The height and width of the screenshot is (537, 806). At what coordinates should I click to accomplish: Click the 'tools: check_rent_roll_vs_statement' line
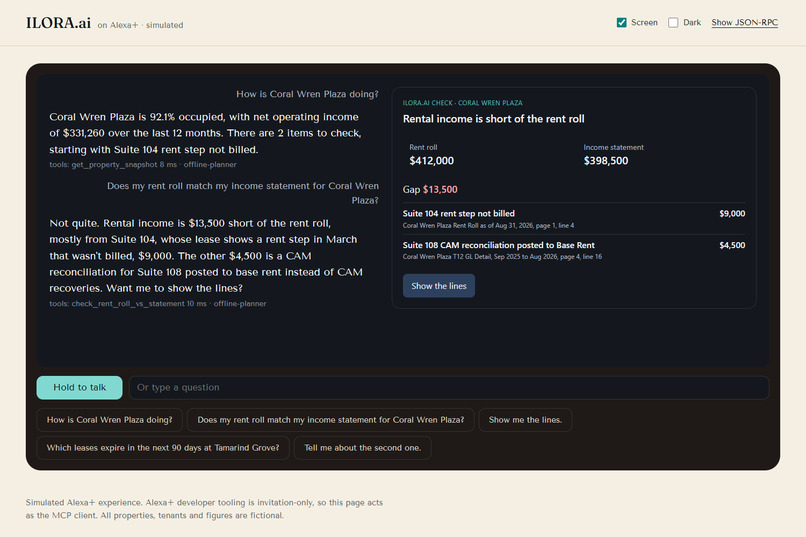158,304
